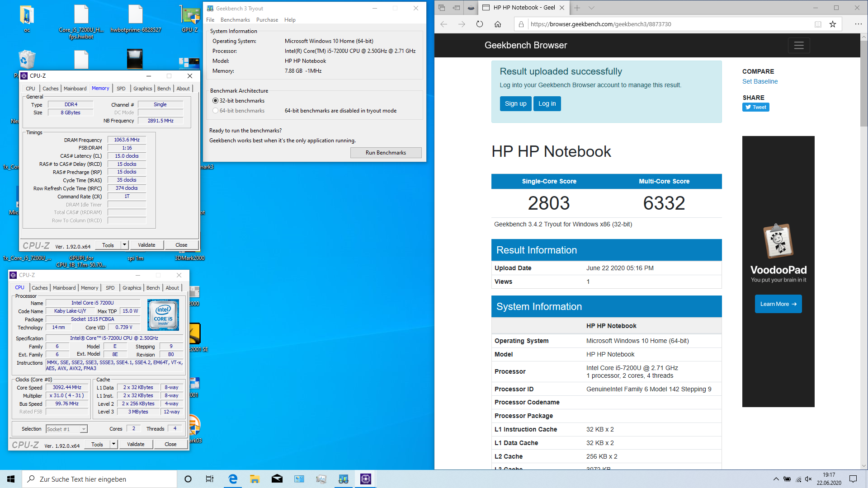
Task: Open Graphics tab in lower CPU-Z
Action: pyautogui.click(x=132, y=288)
